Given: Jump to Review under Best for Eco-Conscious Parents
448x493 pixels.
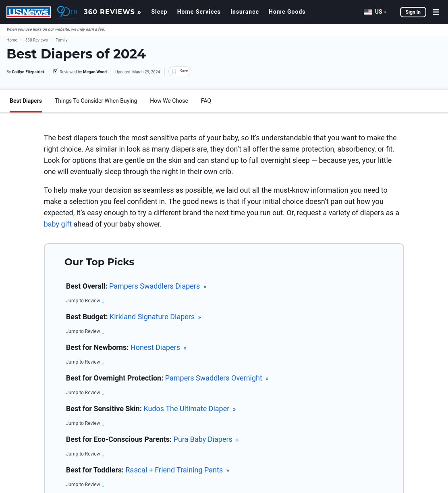Looking at the screenshot, I should [85, 454].
